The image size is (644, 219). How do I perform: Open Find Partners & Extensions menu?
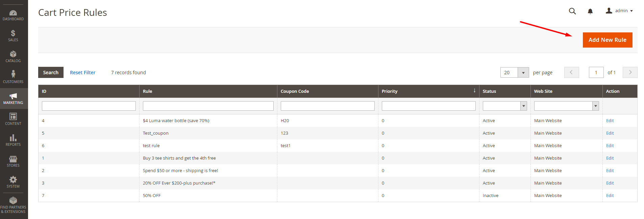point(13,205)
